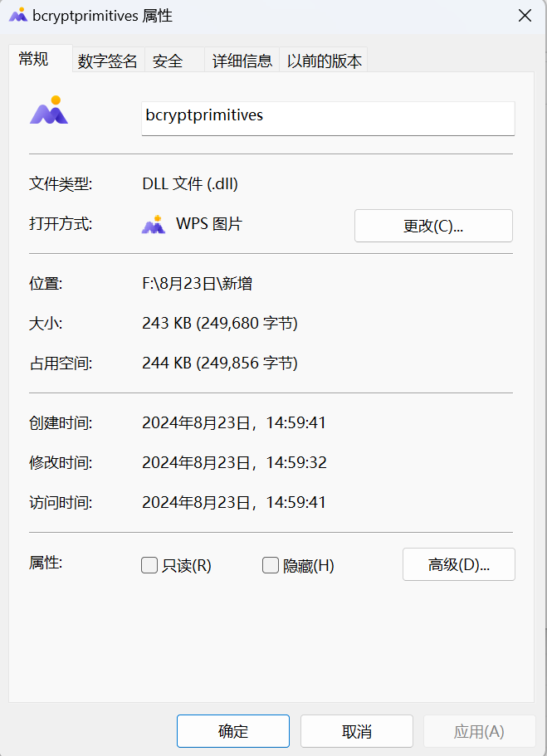Click the 应用(A) button
547x756 pixels.
point(479,731)
